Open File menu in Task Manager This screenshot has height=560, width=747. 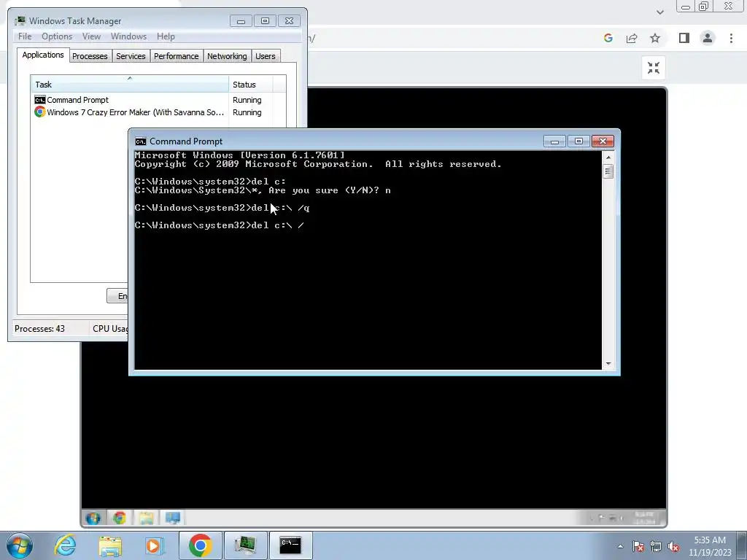(x=25, y=36)
